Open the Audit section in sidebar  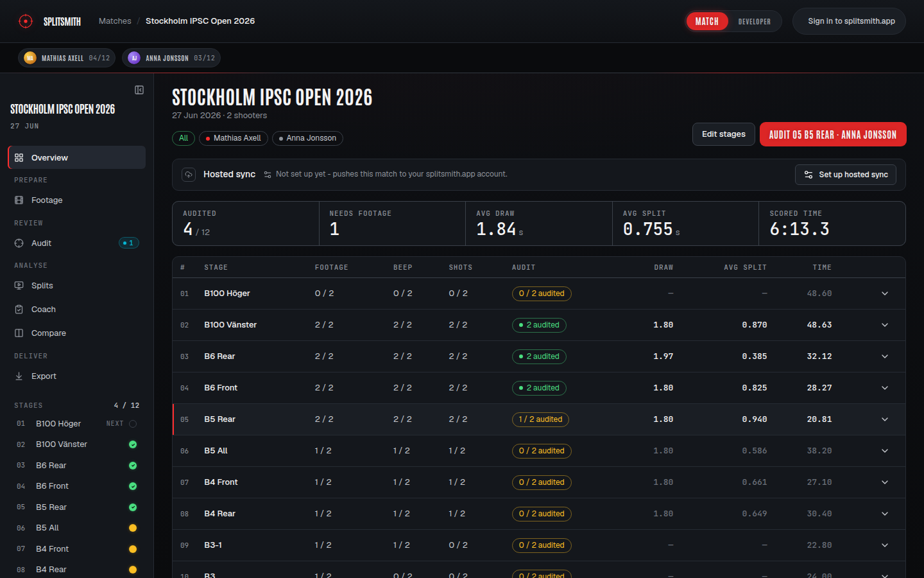click(77, 243)
